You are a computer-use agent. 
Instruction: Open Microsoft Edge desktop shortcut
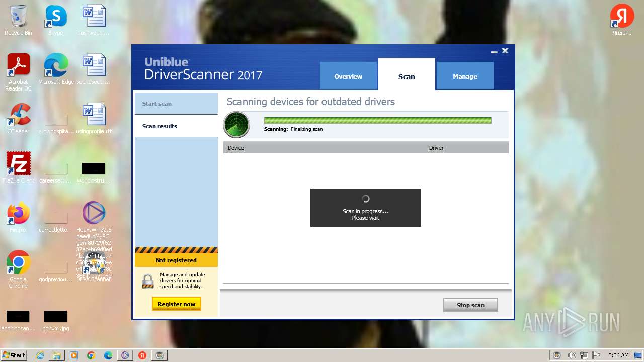point(56,69)
